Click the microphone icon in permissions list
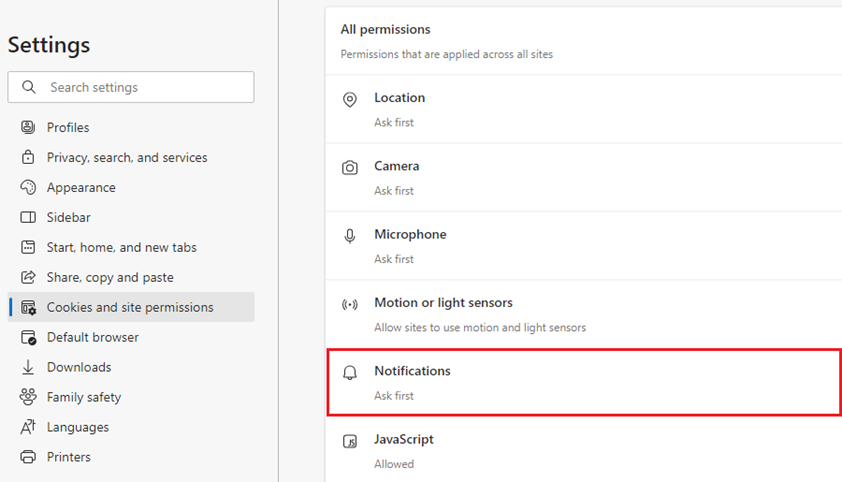 tap(350, 236)
